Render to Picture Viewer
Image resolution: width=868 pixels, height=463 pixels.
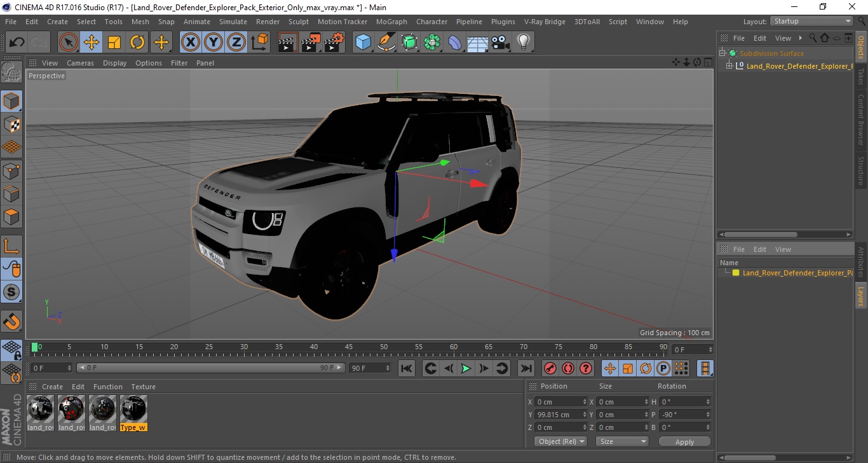[311, 43]
